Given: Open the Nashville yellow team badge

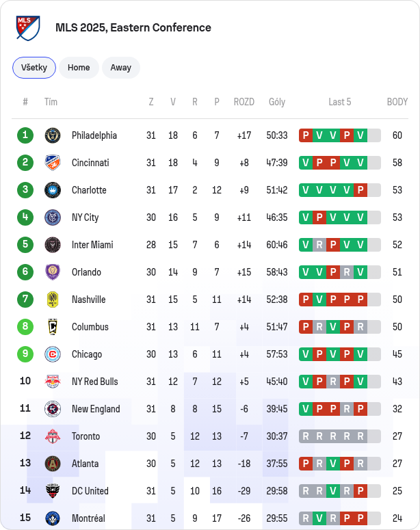Looking at the screenshot, I should pos(53,300).
